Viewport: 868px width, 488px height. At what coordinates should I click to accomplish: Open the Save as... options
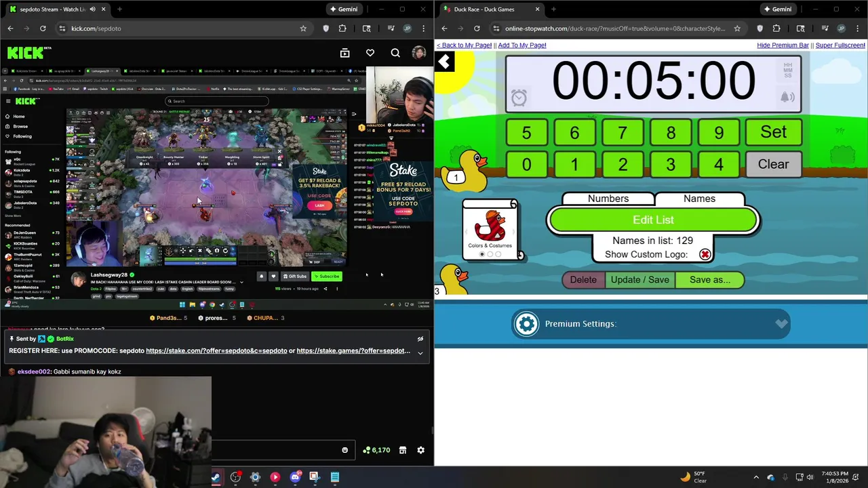pyautogui.click(x=710, y=280)
